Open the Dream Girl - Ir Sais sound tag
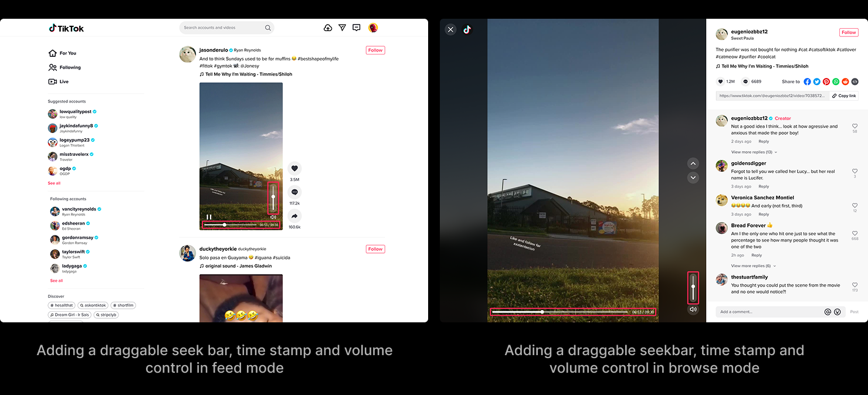The image size is (868, 395). tap(70, 315)
